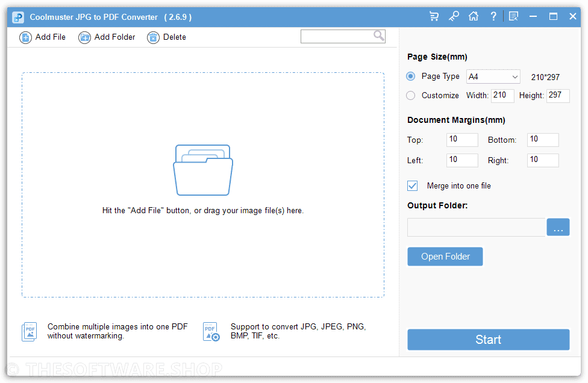588x383 pixels.
Task: Click the "210*297" size text
Action: tap(545, 77)
